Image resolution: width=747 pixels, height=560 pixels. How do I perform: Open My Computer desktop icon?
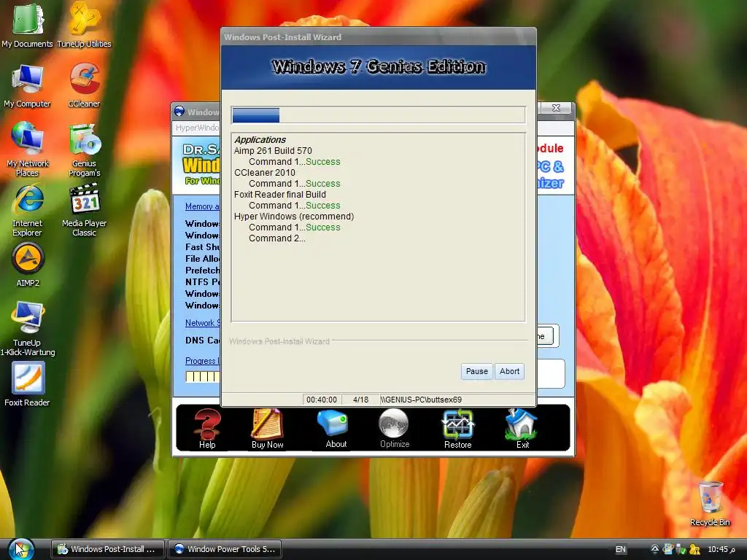pyautogui.click(x=27, y=86)
